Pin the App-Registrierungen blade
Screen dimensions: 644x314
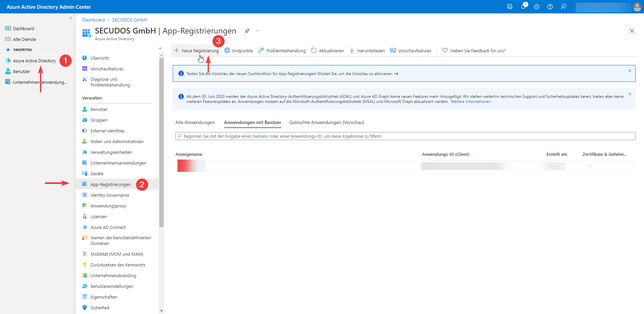coord(247,31)
